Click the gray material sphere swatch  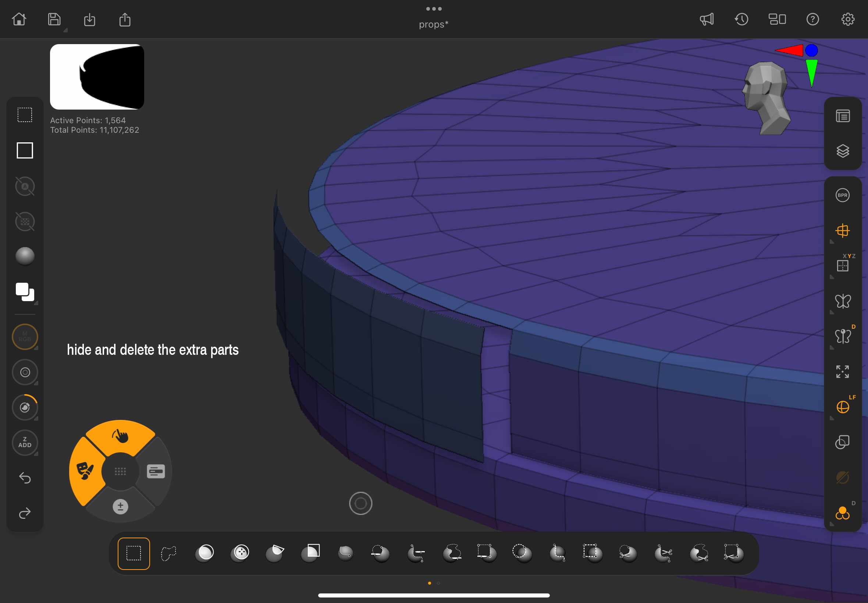pos(25,257)
